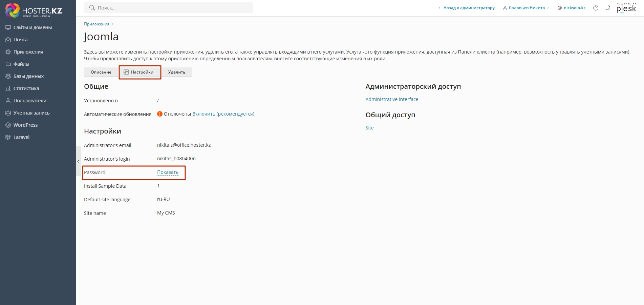The image size is (644, 305).
Task: Click the breadcrumb chevron after Приложения
Action: 113,24
